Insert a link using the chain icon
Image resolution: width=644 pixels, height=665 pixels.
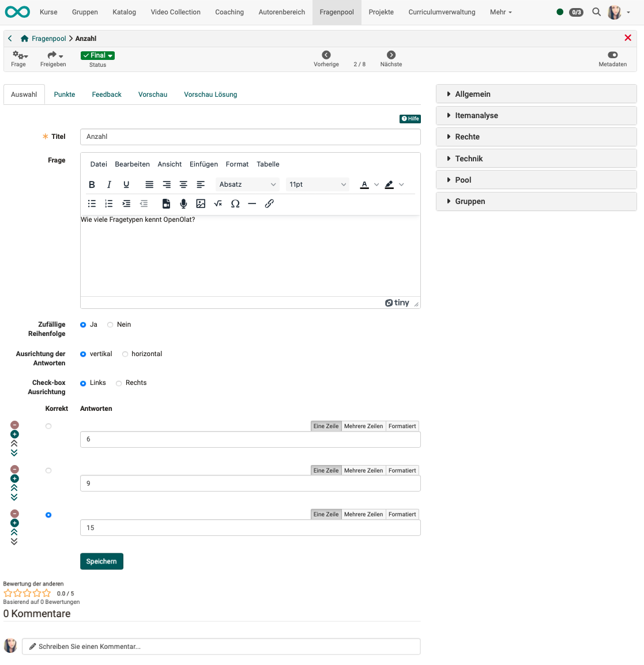[269, 203]
